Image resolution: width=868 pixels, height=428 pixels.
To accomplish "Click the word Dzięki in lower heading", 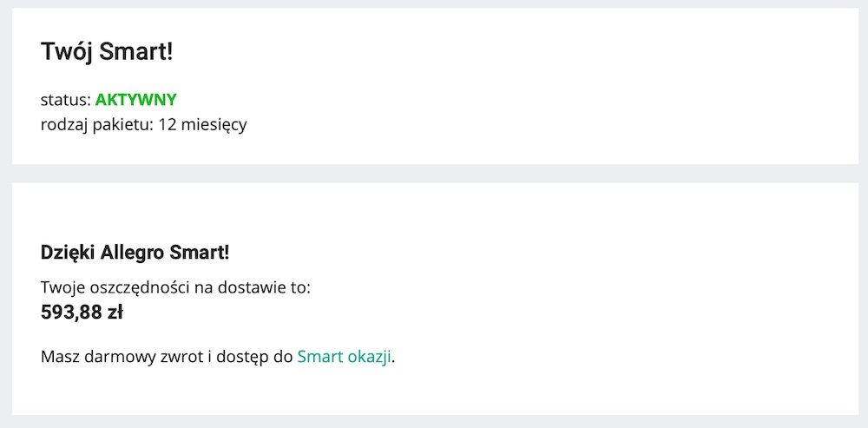I will point(68,254).
